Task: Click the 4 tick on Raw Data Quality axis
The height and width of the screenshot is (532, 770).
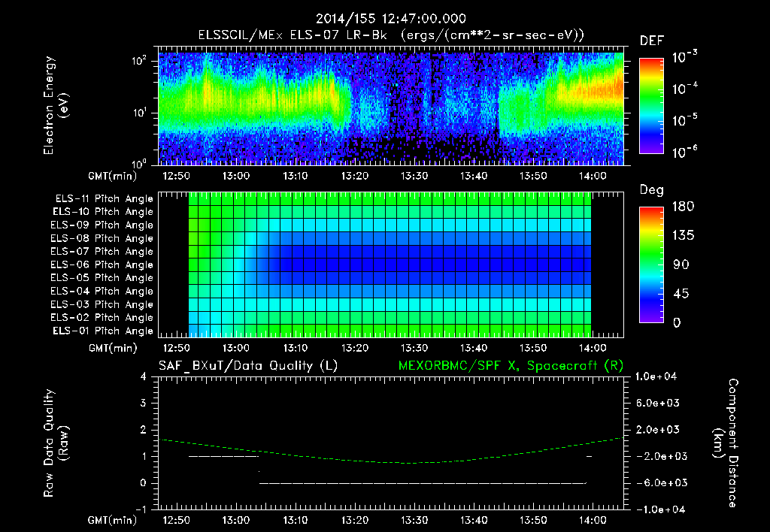Action: (x=144, y=377)
